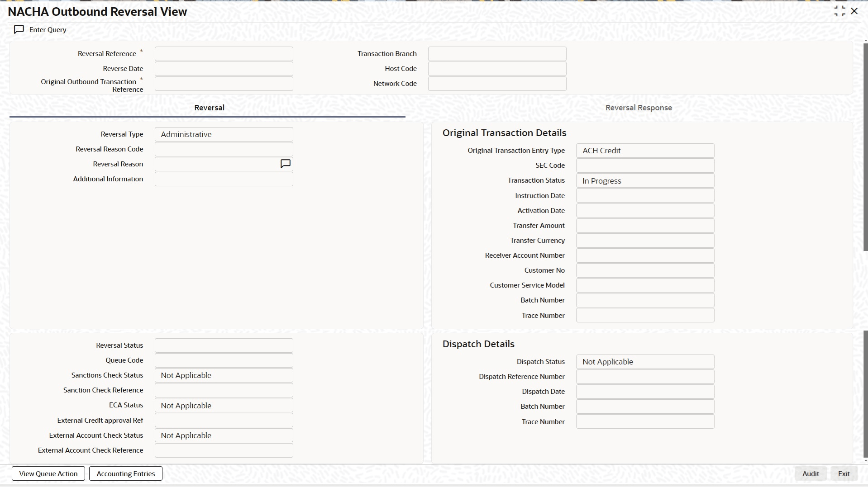Click the Dispatch Date field
868x487 pixels.
point(645,392)
